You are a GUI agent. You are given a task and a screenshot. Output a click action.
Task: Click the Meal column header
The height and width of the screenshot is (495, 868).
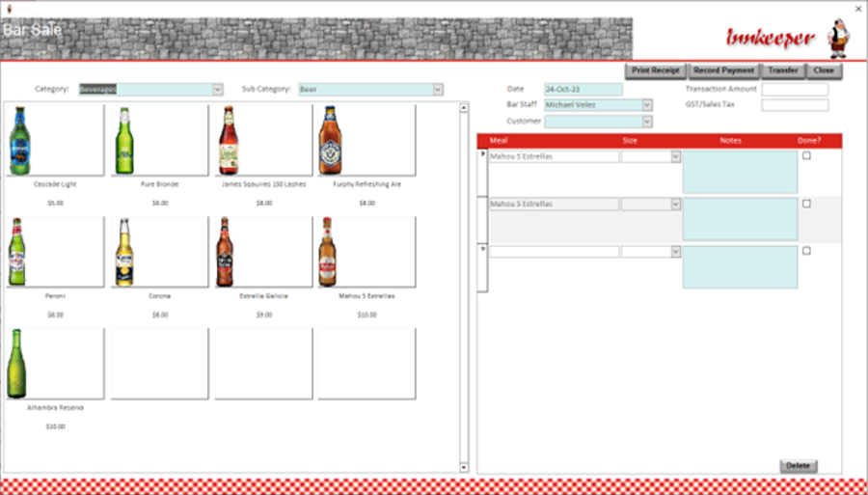pos(499,141)
